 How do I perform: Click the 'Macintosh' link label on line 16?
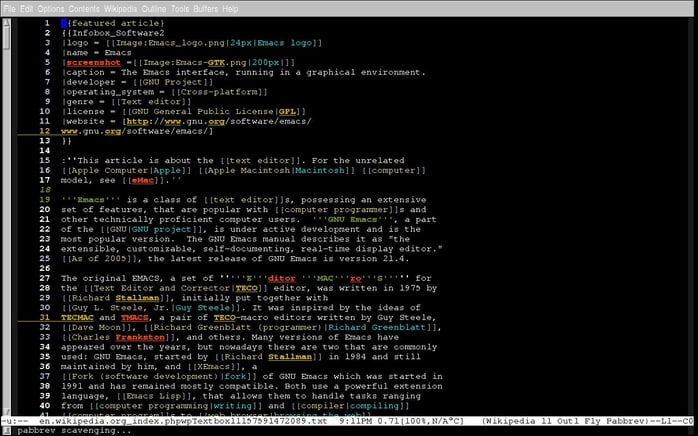320,170
